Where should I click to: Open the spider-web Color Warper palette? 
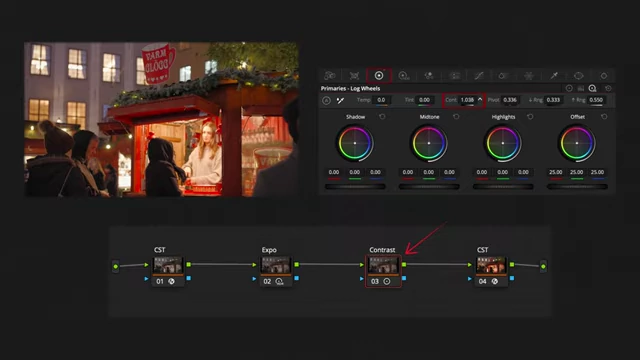pyautogui.click(x=529, y=76)
